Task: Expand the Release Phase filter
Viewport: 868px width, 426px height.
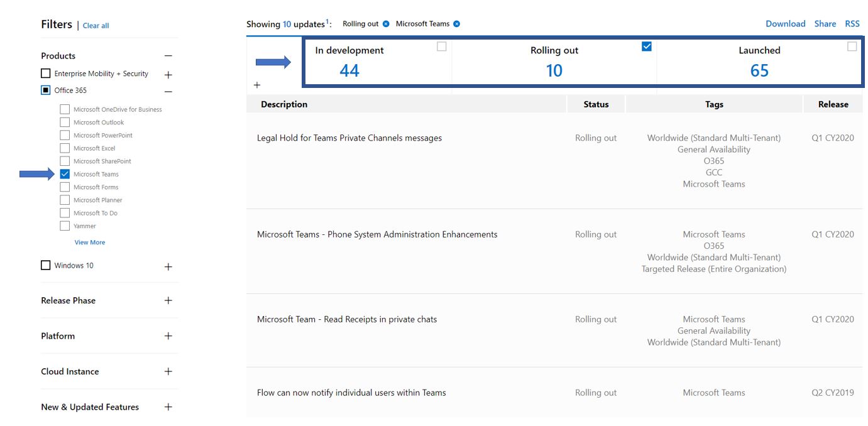Action: click(168, 300)
